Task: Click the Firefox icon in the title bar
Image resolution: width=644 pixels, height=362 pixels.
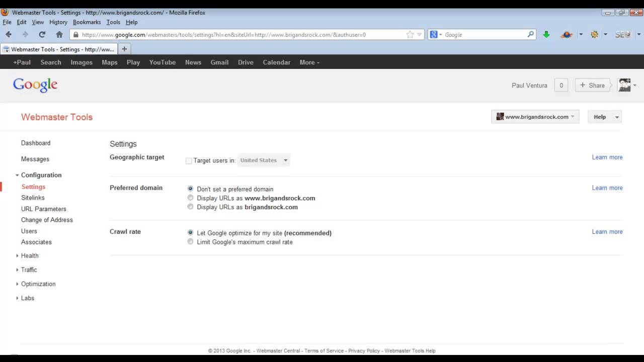Action: click(x=5, y=12)
